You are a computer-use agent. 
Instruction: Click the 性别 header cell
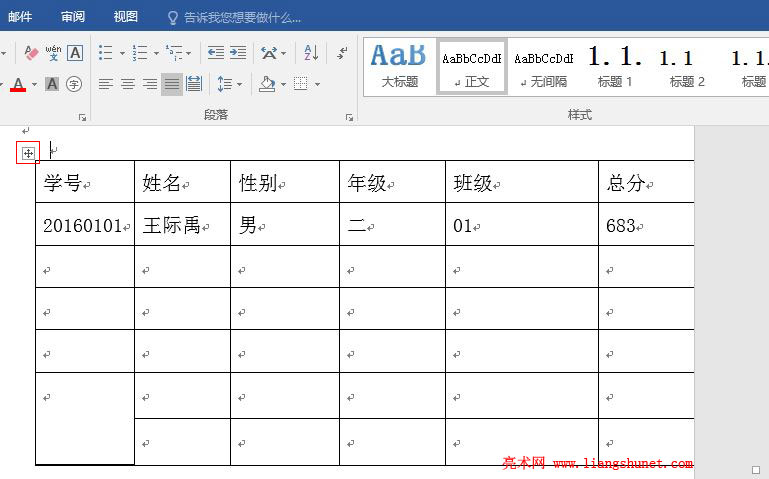click(x=285, y=181)
